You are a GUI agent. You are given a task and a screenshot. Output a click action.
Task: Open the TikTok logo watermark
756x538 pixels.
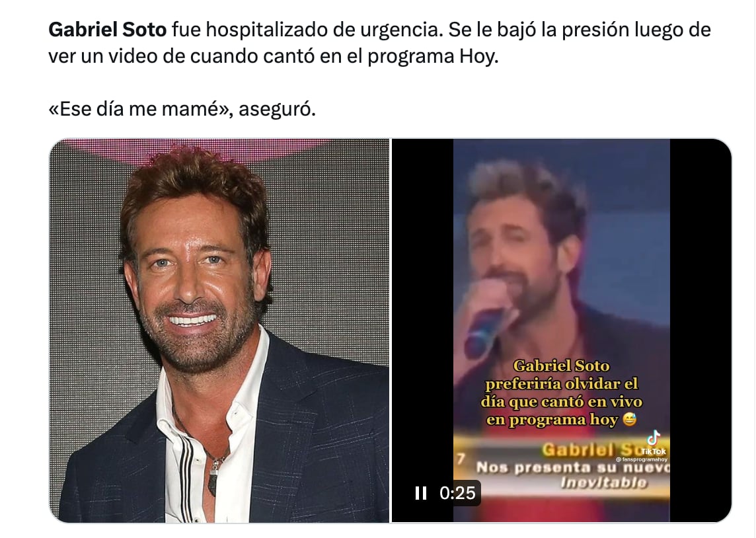(x=654, y=443)
